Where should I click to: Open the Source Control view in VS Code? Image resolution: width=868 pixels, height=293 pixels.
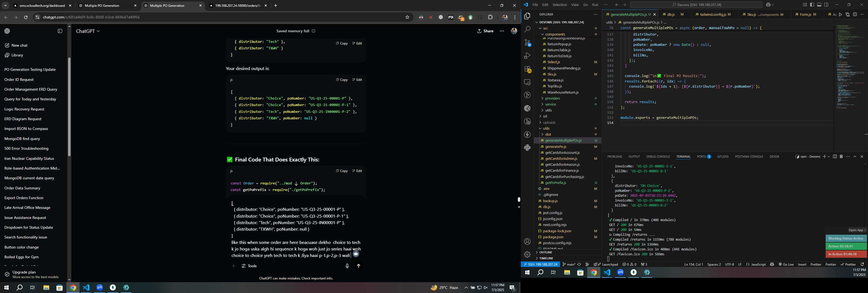527,43
